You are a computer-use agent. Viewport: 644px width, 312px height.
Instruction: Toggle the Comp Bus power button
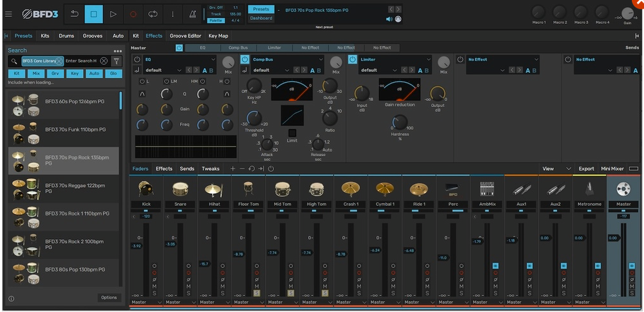(245, 59)
